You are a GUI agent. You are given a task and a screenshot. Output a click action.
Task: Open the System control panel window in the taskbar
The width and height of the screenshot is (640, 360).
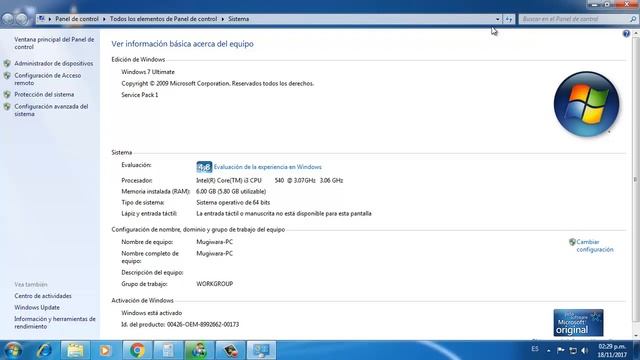click(261, 350)
